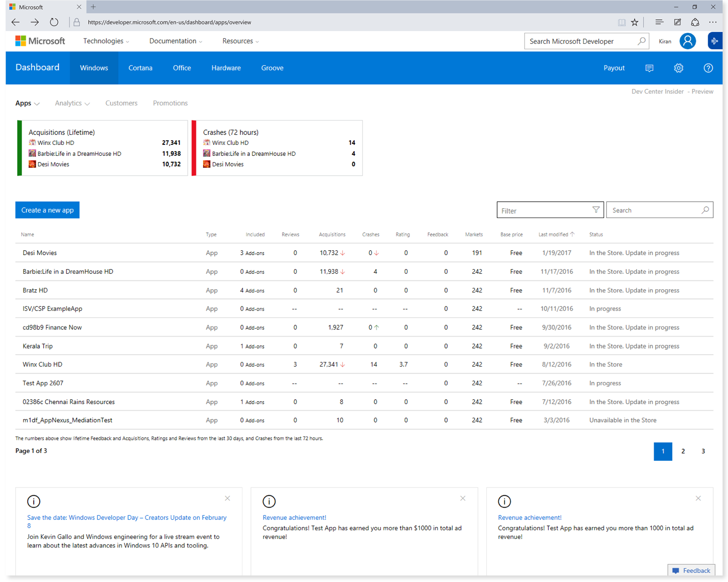Click the browser address bar URL
The image size is (728, 582).
coord(169,22)
